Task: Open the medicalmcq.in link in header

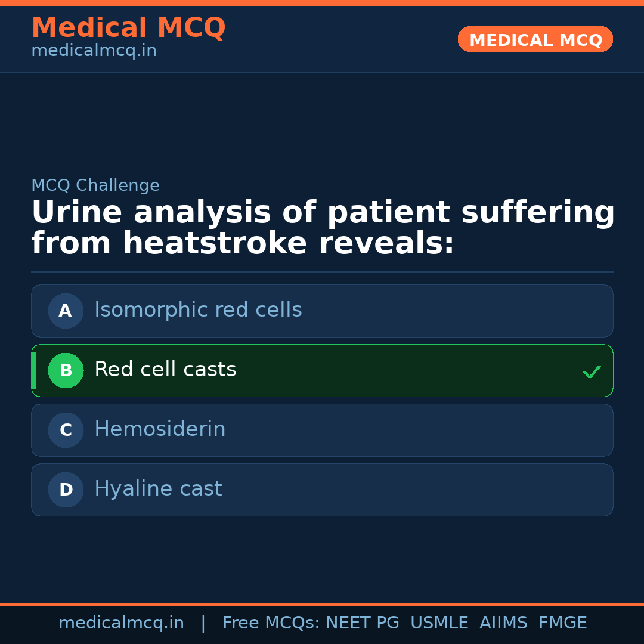Action: click(94, 51)
